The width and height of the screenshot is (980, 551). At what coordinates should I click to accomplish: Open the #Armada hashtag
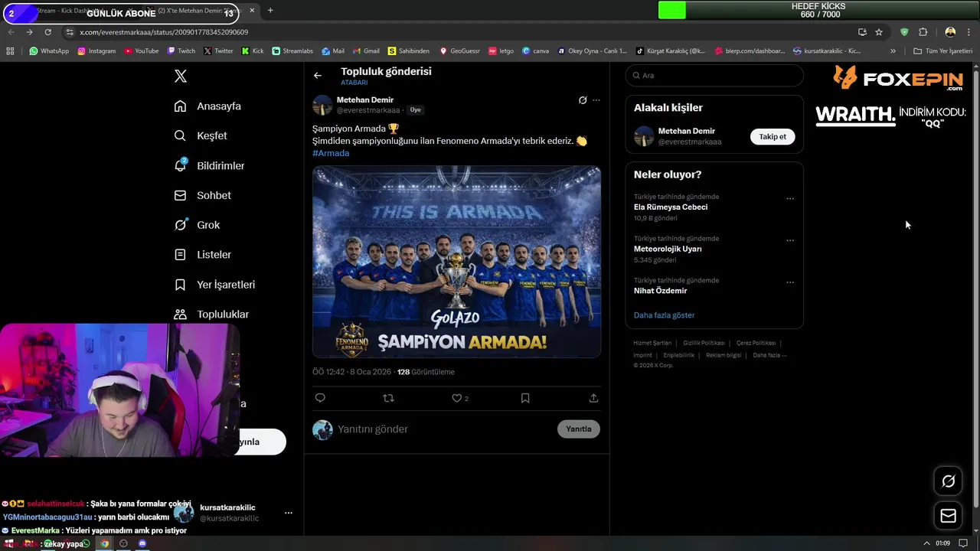click(331, 153)
